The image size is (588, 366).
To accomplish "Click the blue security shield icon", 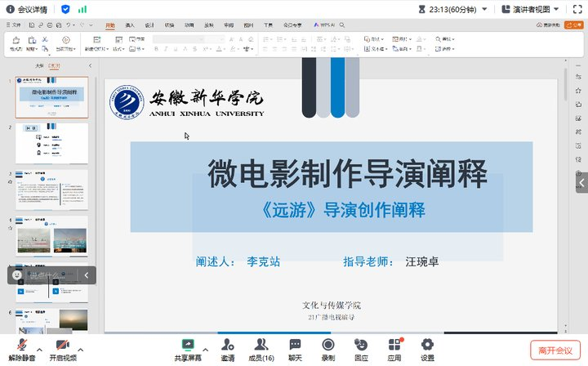I will point(65,9).
